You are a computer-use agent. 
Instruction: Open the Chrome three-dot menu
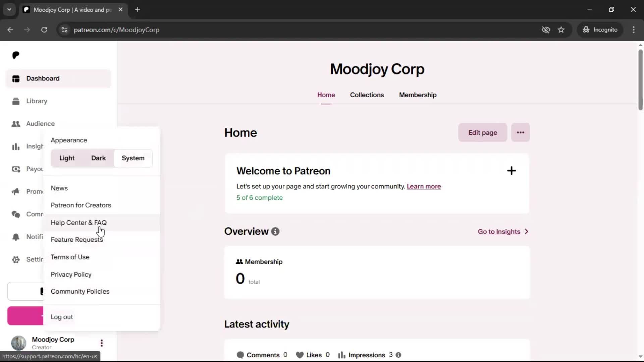coord(634,30)
